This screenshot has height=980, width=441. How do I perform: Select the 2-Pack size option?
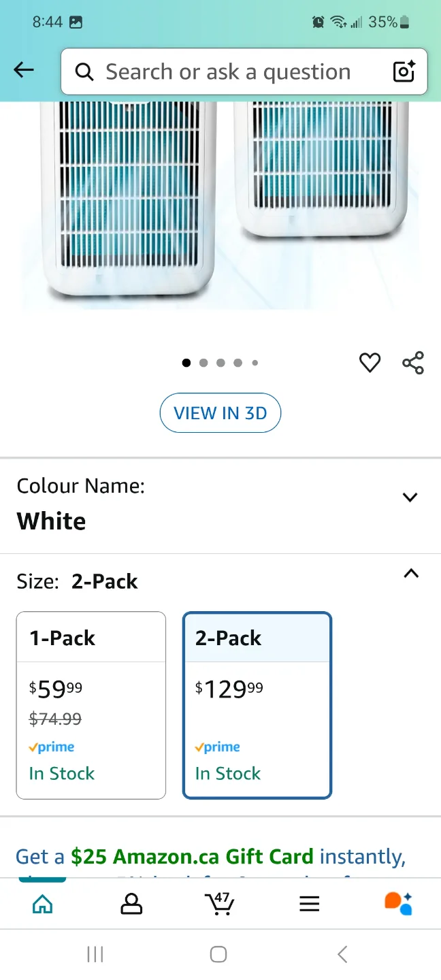point(257,705)
